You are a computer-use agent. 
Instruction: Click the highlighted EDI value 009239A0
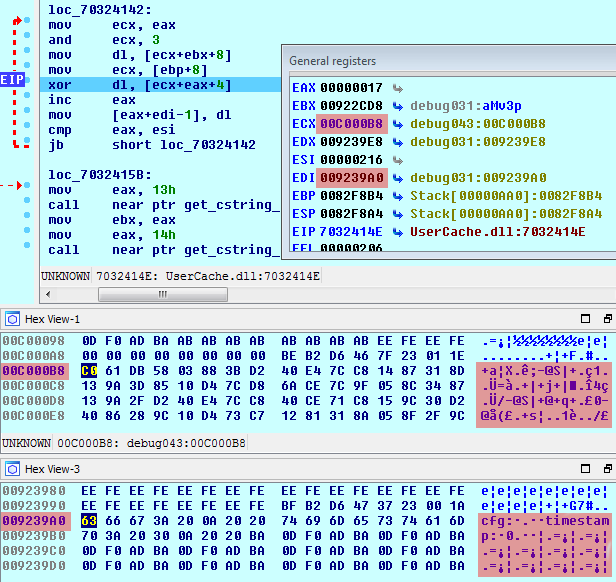(352, 178)
